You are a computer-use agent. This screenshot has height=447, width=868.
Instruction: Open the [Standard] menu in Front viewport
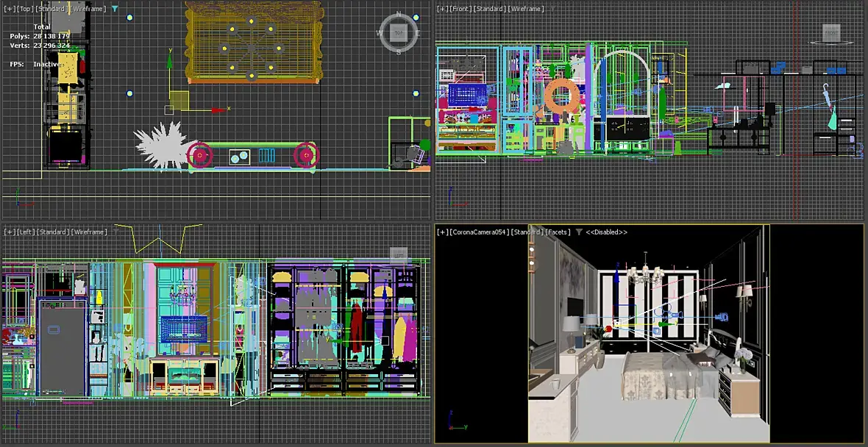tap(491, 9)
